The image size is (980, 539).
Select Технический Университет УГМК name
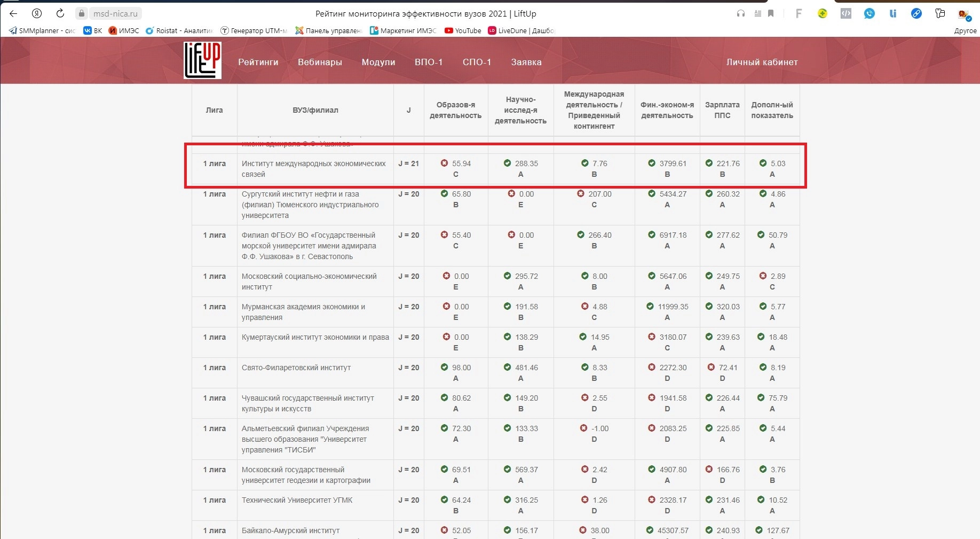[x=297, y=500]
